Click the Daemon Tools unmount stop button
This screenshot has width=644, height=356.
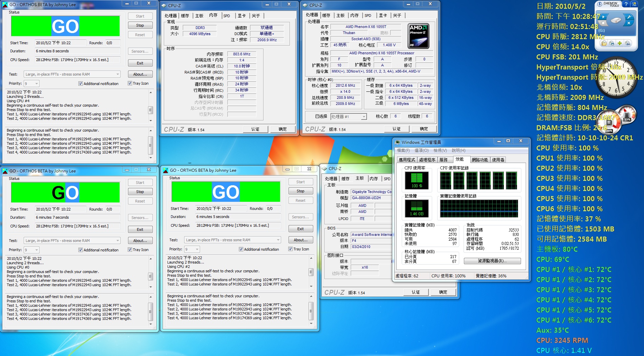click(603, 23)
